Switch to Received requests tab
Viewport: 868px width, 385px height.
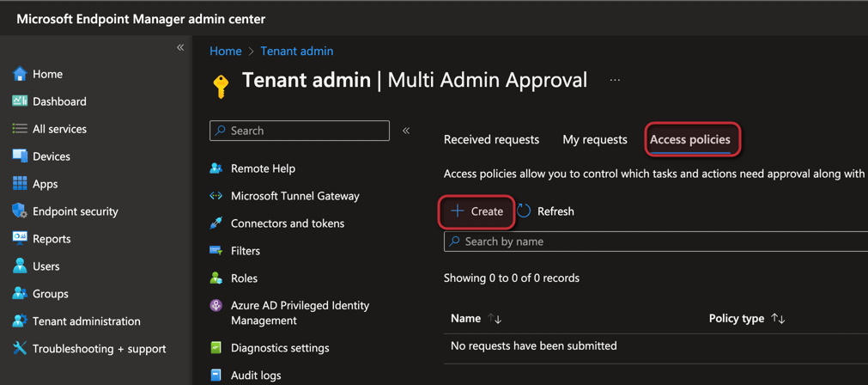pos(491,139)
